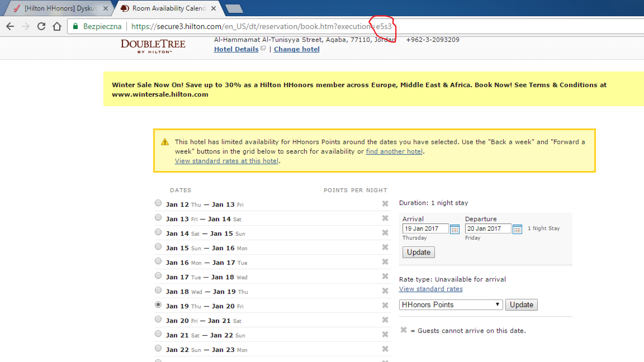Select the Jan 17 Tue – Jan 18 Wed radio
This screenshot has height=362, width=644.
point(158,276)
